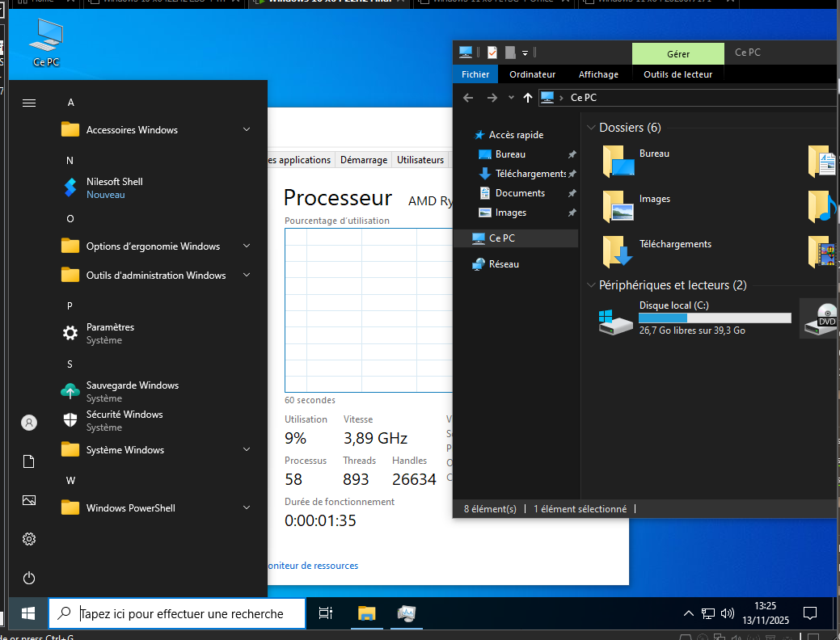Switch to Utilisateurs tab in Task Manager
Viewport: 840px width, 640px height.
(x=420, y=160)
